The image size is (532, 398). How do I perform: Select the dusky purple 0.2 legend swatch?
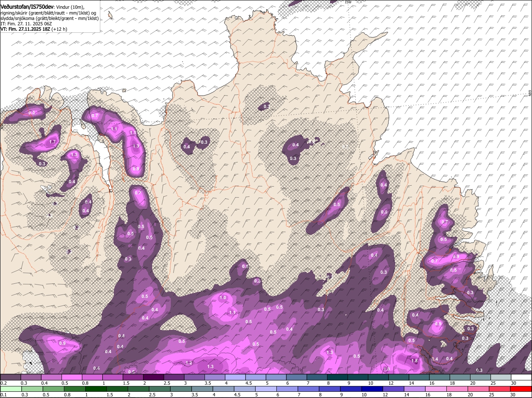point(11,377)
